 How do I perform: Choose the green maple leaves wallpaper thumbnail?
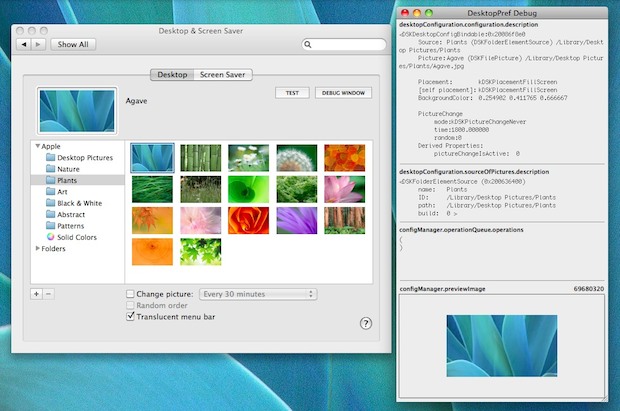(200, 252)
